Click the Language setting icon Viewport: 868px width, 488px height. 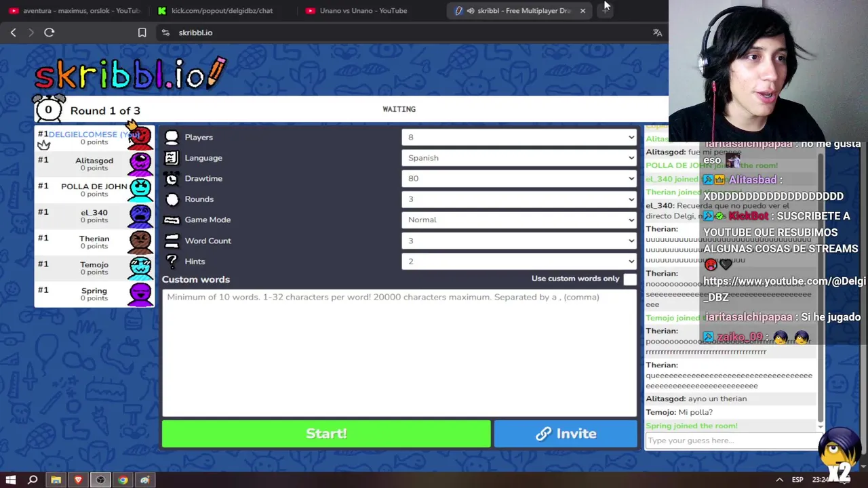tap(172, 158)
